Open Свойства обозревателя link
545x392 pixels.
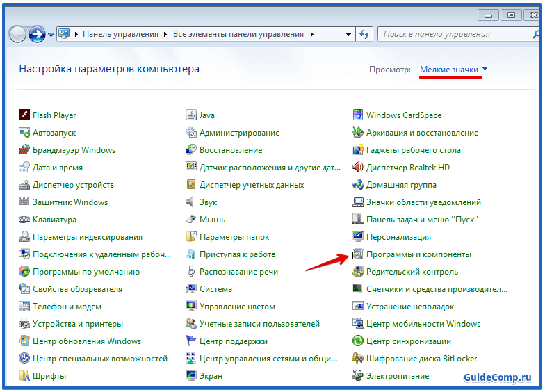[77, 289]
